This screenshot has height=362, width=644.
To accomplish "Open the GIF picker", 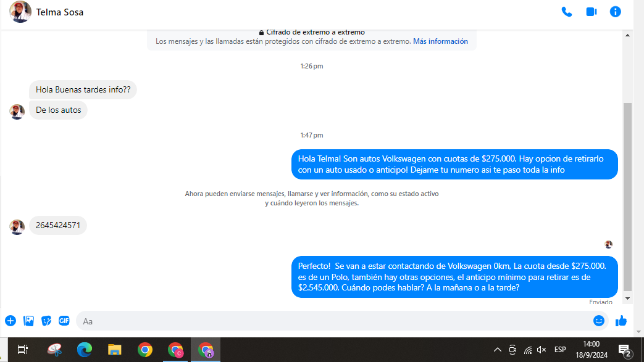I will coord(64,321).
